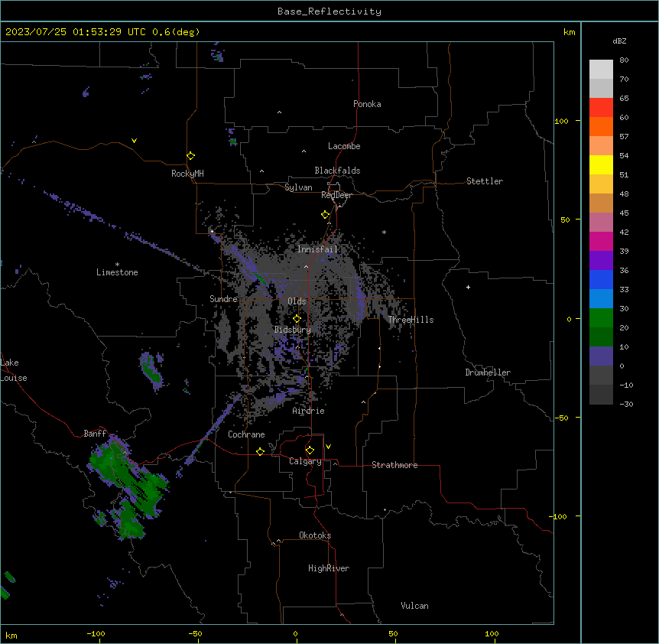
Task: Click the Sylvan label
Action: (298, 187)
